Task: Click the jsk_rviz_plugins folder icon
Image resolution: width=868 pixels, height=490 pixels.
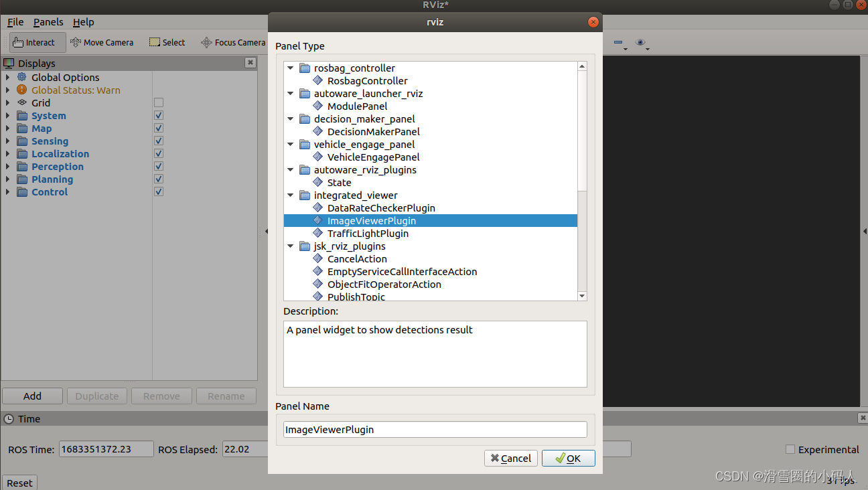Action: tap(305, 246)
